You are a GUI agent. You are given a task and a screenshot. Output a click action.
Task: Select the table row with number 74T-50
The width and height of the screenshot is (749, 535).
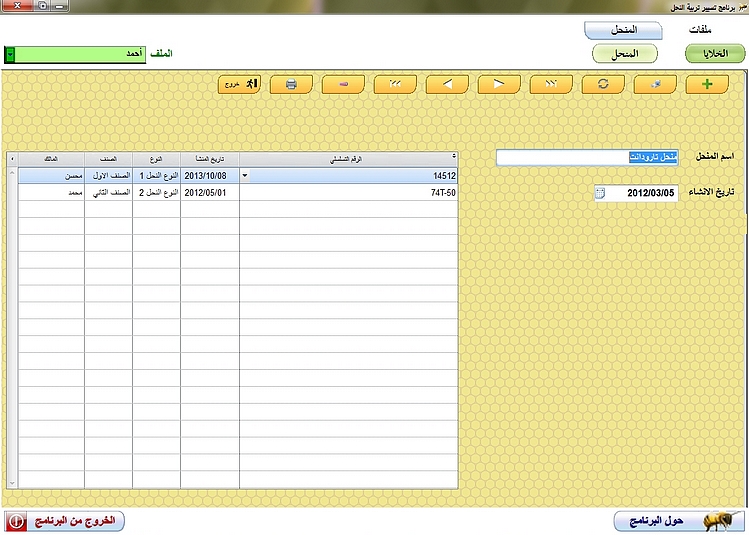coord(348,193)
